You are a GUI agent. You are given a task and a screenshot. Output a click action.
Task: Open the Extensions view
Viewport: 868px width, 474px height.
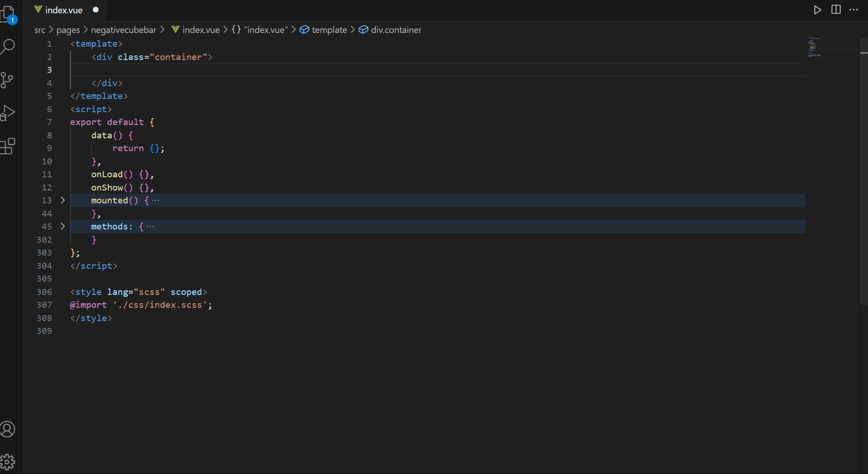8,146
